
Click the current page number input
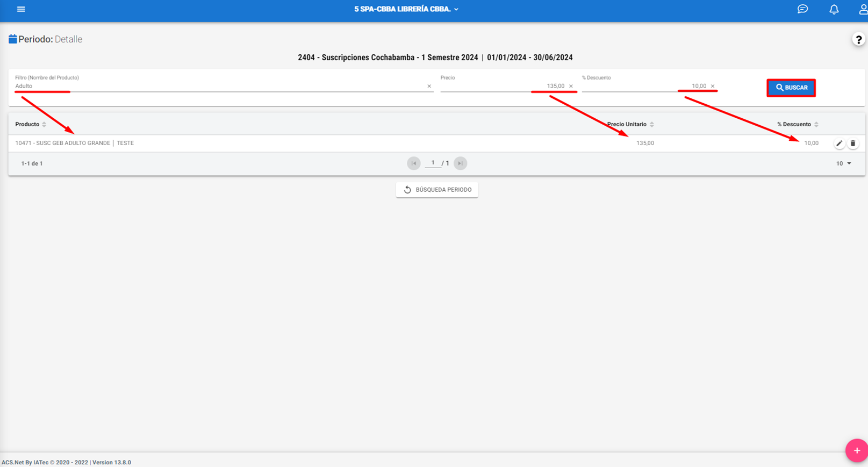433,163
